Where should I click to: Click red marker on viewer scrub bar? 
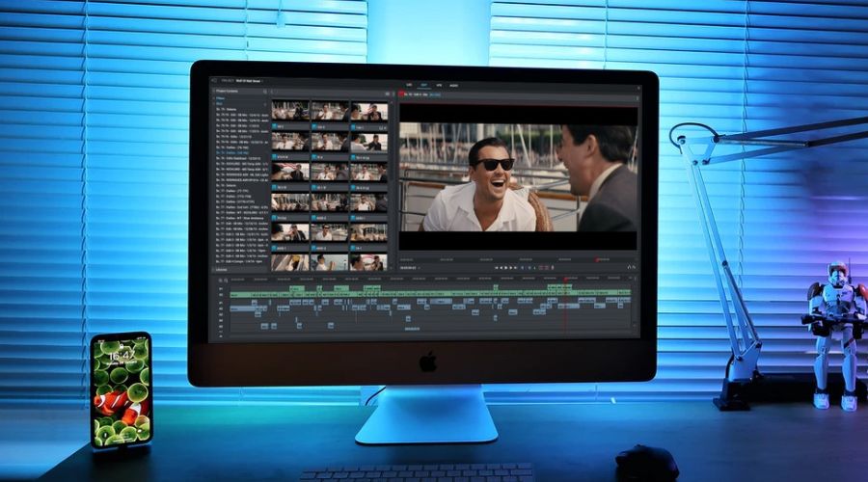tap(597, 259)
